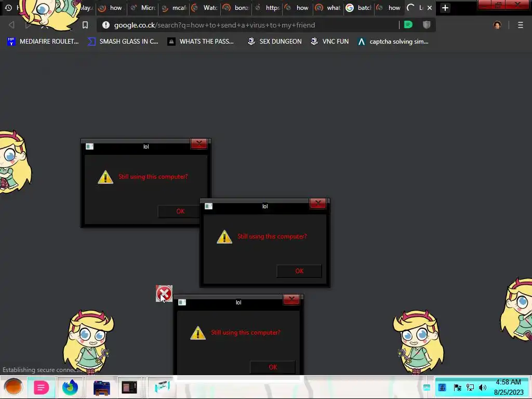
Task: Open network status tray icon
Action: (470, 388)
